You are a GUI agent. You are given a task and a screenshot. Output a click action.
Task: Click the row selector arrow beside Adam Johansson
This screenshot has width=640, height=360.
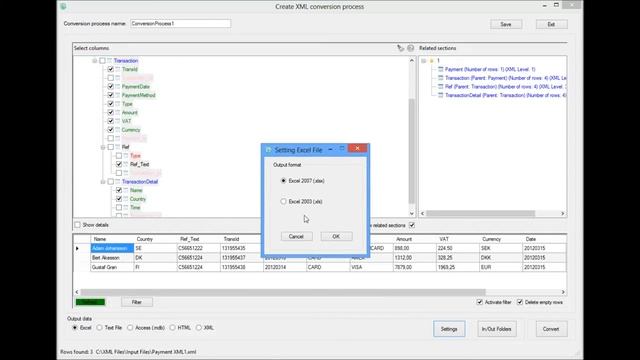[77, 248]
